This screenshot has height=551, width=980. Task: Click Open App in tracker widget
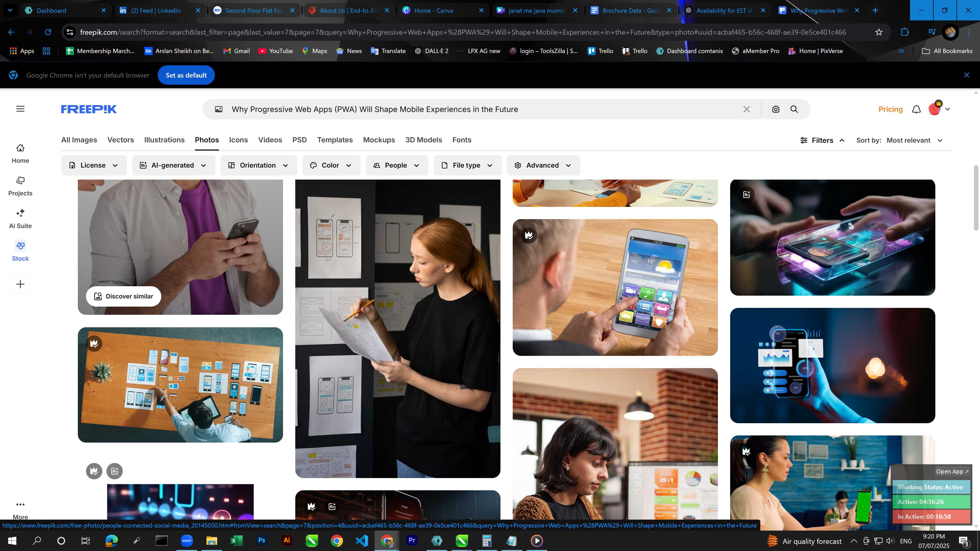point(952,471)
